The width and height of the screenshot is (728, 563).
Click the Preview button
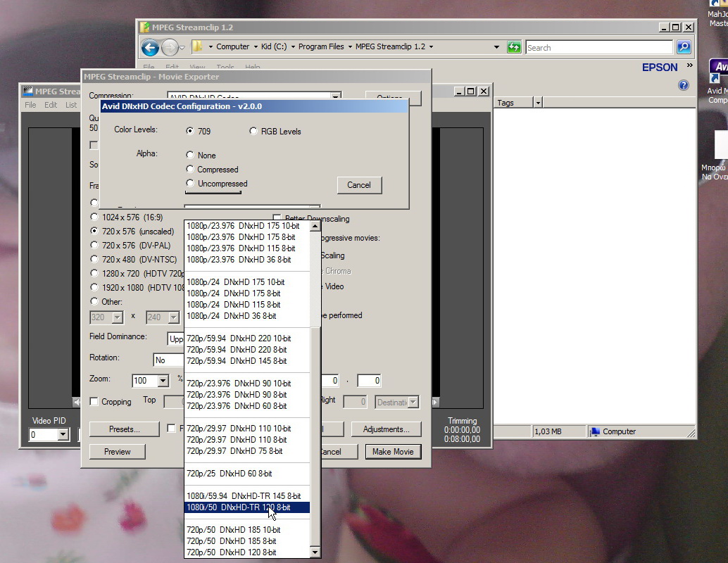117,452
